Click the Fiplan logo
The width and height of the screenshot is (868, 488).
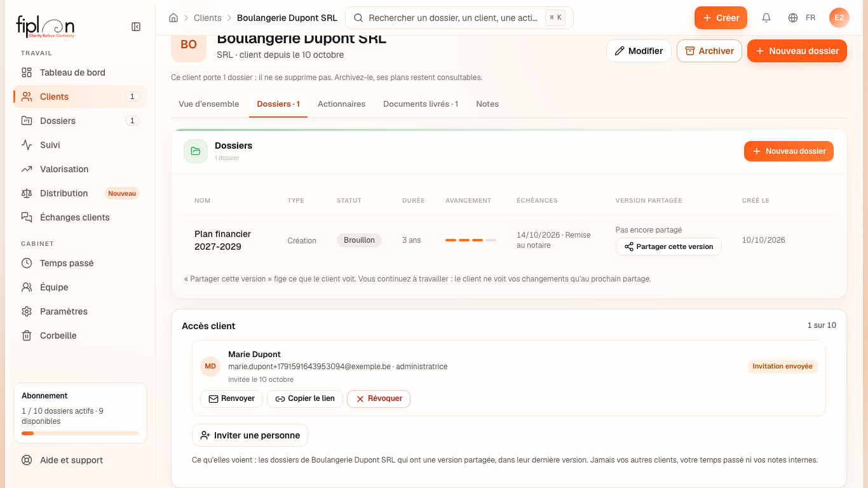45,27
